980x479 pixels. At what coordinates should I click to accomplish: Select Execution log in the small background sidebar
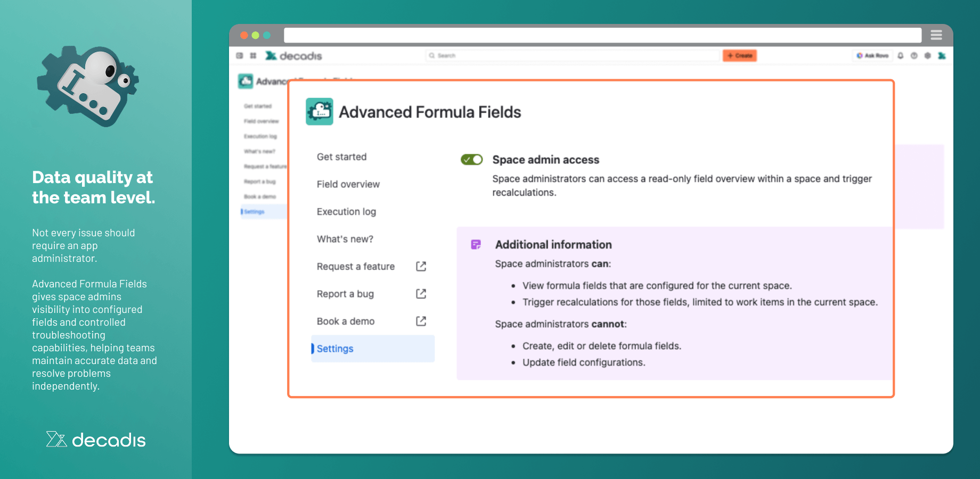(x=260, y=136)
